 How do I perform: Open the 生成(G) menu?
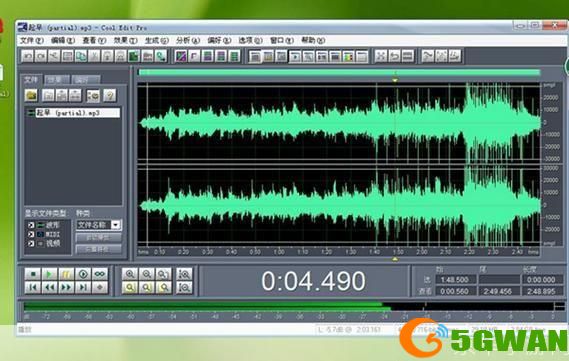(157, 40)
